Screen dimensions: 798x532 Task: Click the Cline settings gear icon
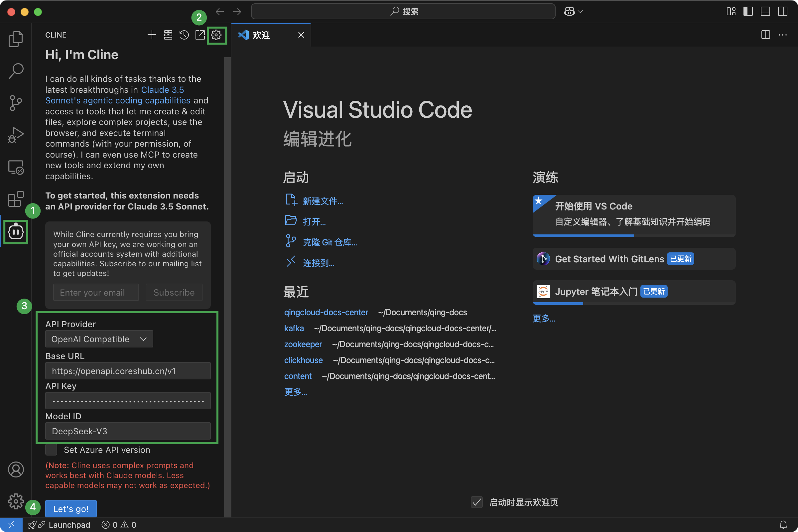click(x=215, y=35)
